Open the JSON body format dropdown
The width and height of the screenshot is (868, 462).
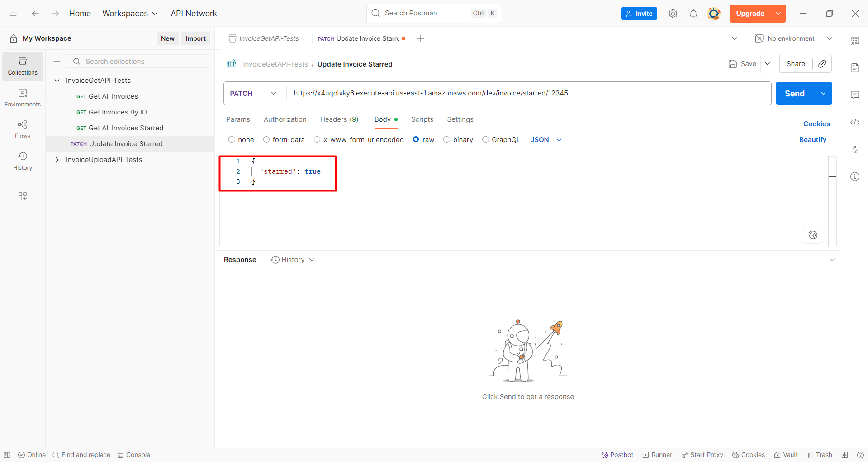(x=545, y=139)
